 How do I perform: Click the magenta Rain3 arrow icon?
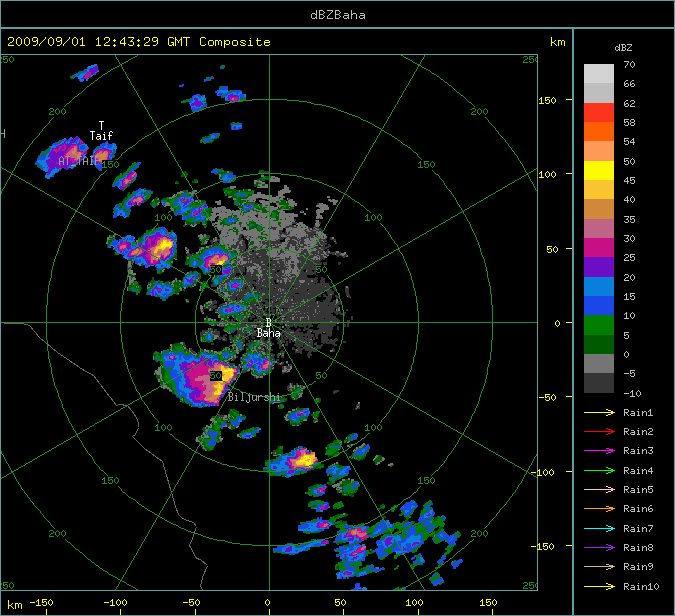[x=599, y=451]
